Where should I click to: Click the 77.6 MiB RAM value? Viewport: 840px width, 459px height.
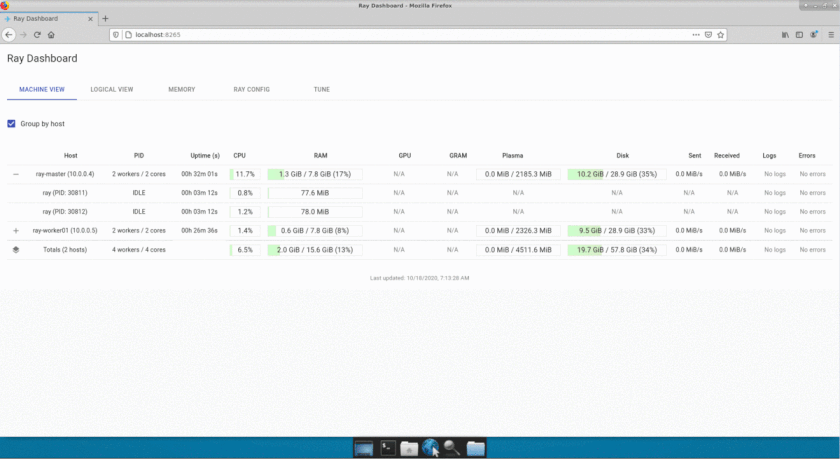tap(315, 193)
